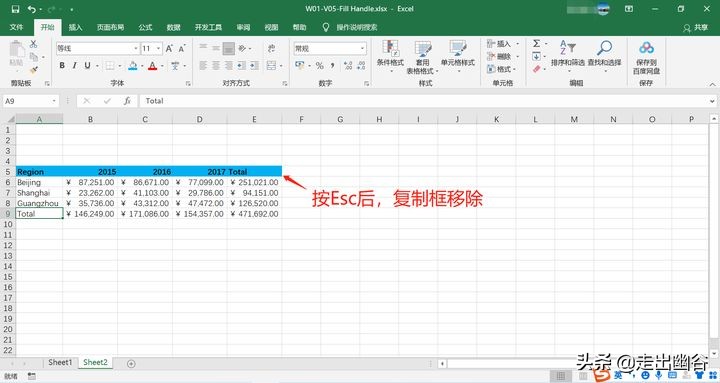This screenshot has height=383, width=720.
Task: Click the Increase Indent icon
Action: coord(254,66)
